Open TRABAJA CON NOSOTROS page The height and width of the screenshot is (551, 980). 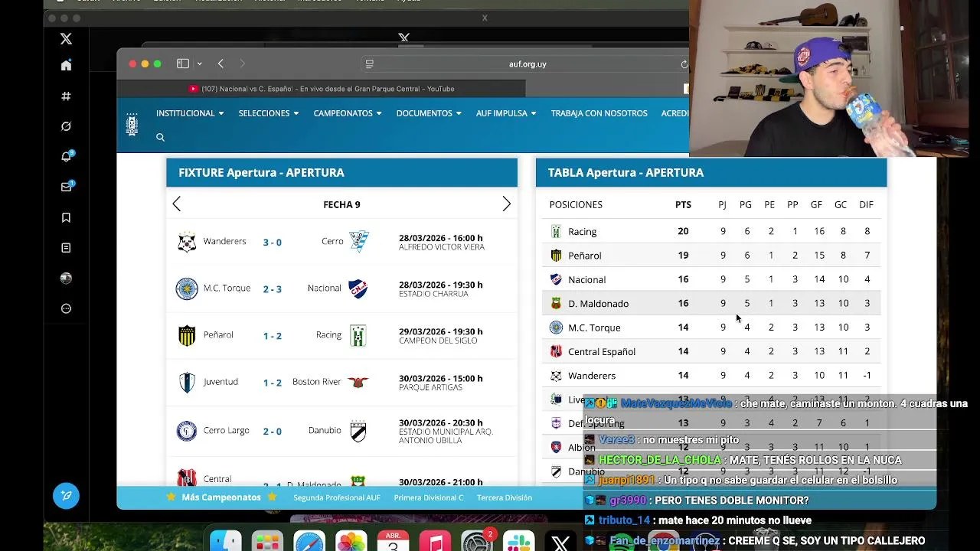click(599, 113)
